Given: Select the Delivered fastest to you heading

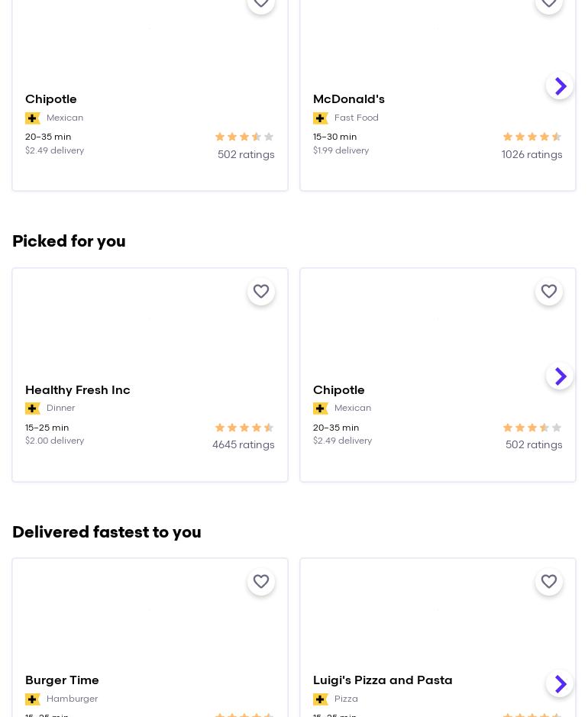Looking at the screenshot, I should tap(107, 532).
